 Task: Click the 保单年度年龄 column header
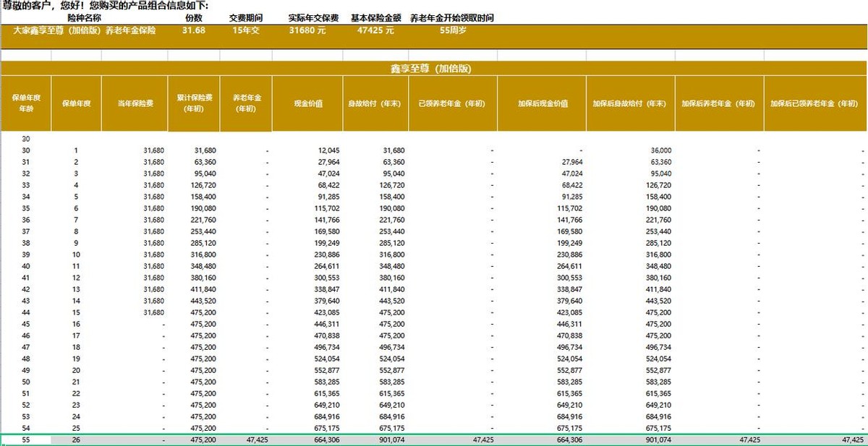pos(27,103)
